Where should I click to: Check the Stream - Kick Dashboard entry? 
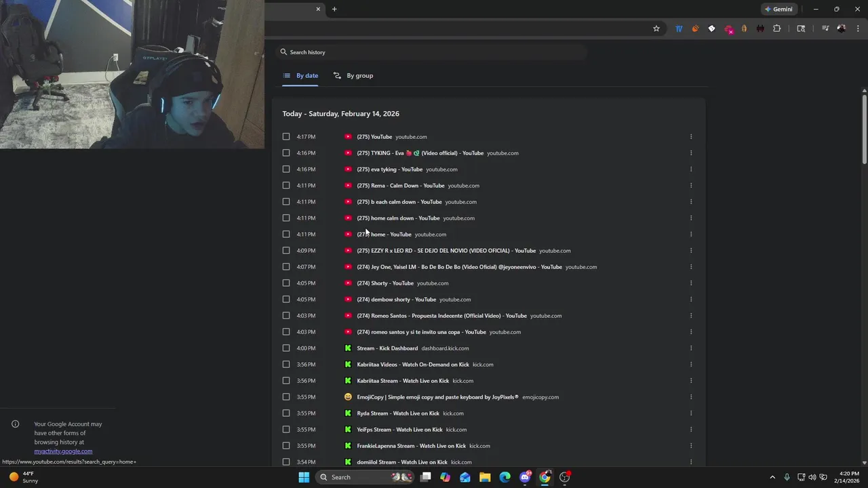[286, 348]
